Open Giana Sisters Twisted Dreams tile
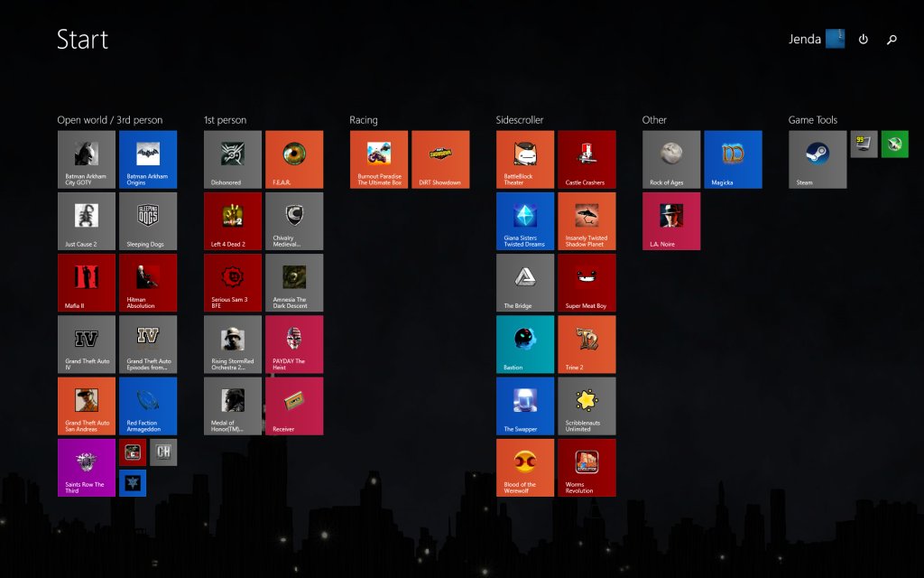This screenshot has width=924, height=578. (x=525, y=221)
